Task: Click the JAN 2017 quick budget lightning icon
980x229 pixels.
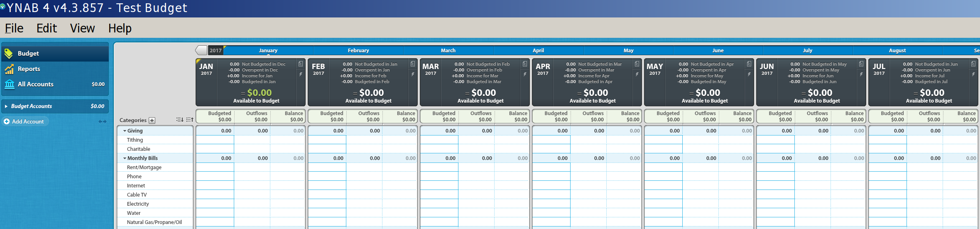Action: 301,74
